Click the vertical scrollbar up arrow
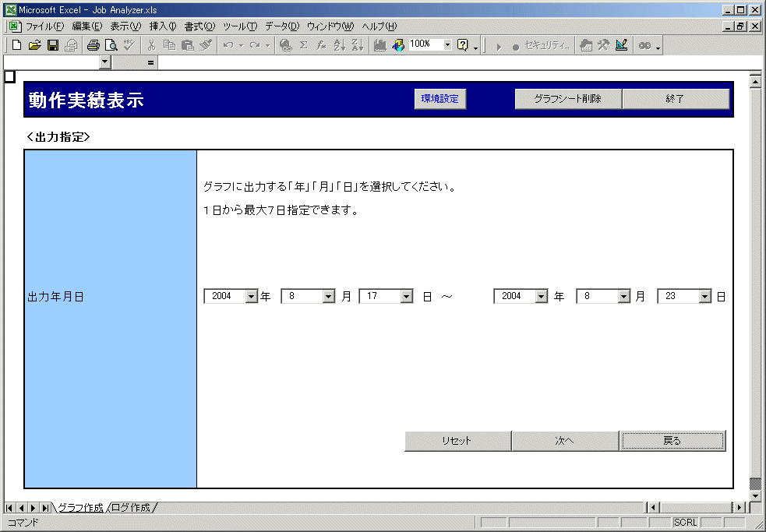766x532 pixels. (x=755, y=80)
